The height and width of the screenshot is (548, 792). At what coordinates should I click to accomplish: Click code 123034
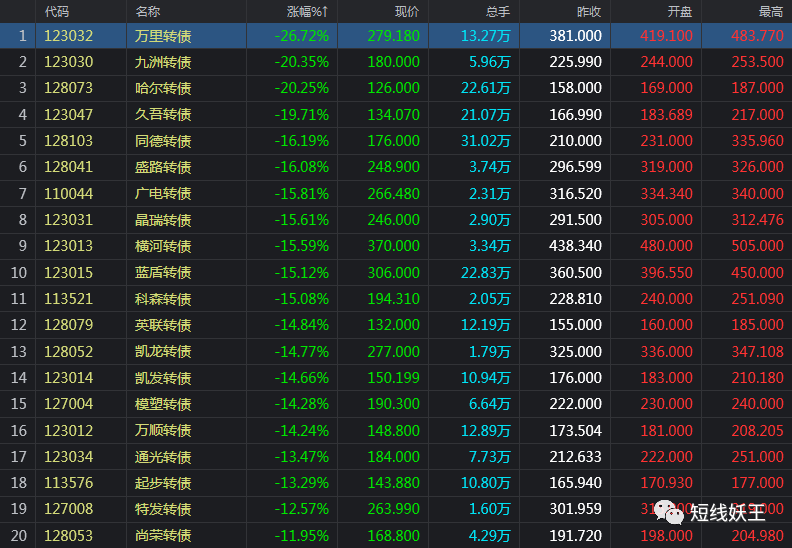pos(69,457)
